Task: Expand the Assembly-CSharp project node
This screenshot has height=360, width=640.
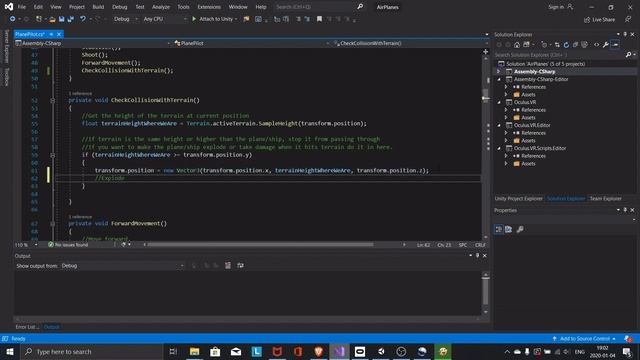Action: click(498, 71)
